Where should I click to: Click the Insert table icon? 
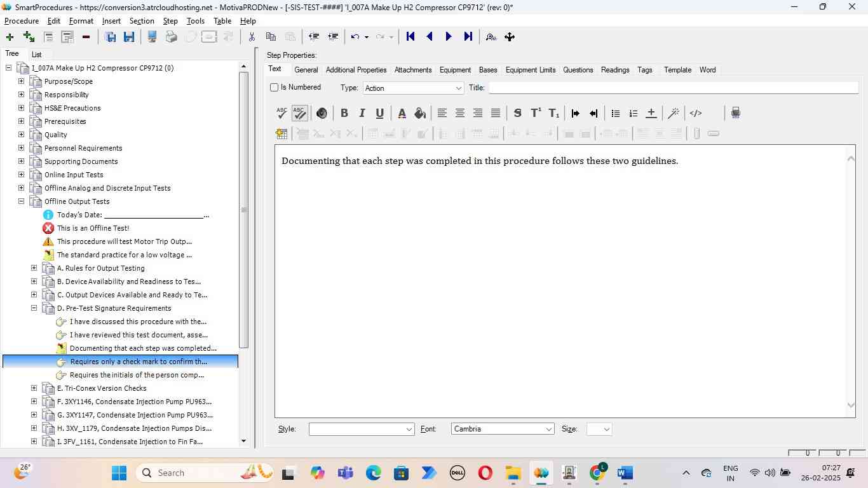pyautogui.click(x=281, y=133)
